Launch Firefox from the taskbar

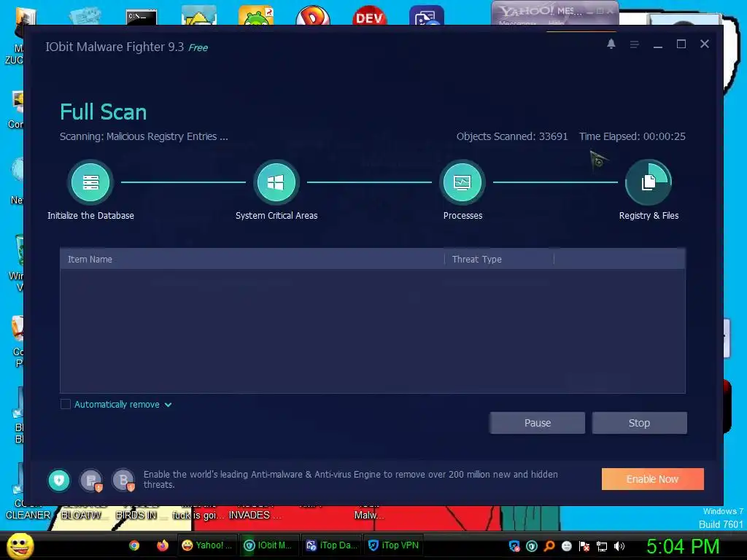coord(163,545)
